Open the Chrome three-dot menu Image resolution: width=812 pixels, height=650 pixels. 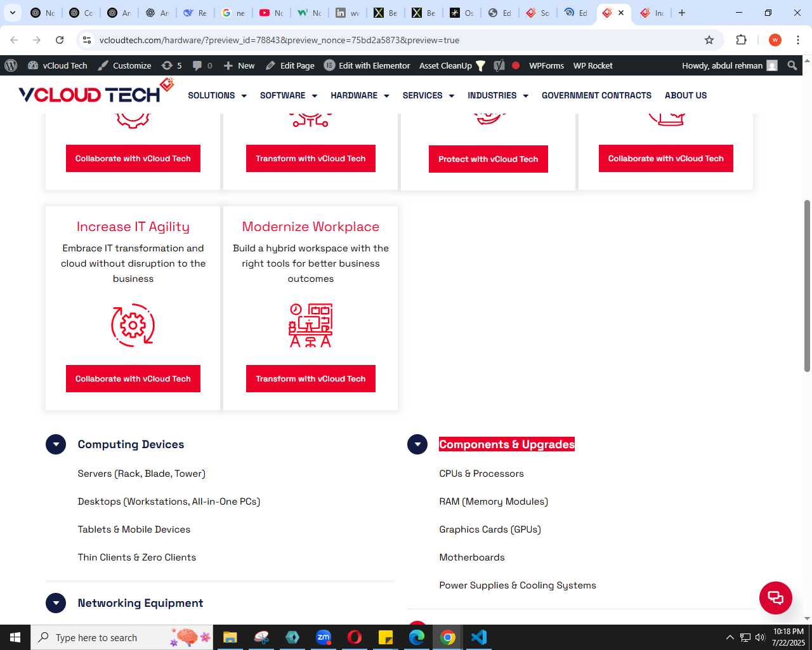tap(798, 40)
